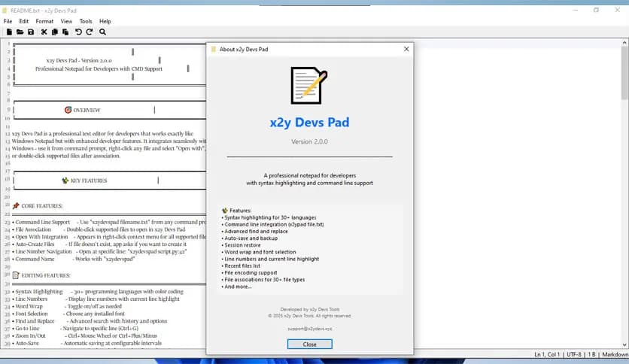The width and height of the screenshot is (629, 364).
Task: Click 'Recent files list' feature line
Action: point(241,265)
